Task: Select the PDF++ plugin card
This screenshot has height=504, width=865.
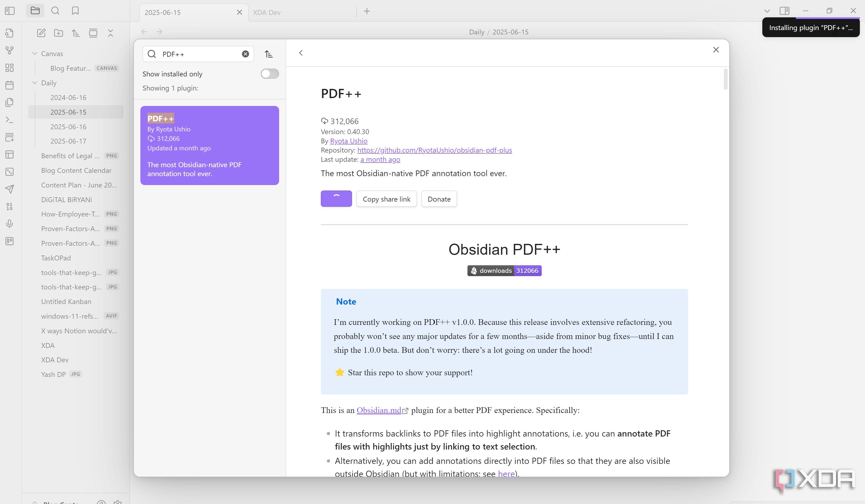Action: click(210, 146)
